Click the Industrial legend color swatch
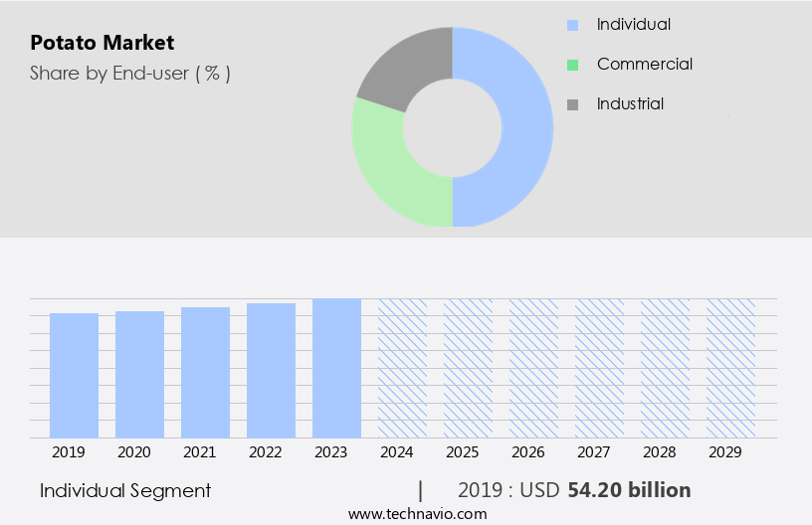 [x=571, y=104]
